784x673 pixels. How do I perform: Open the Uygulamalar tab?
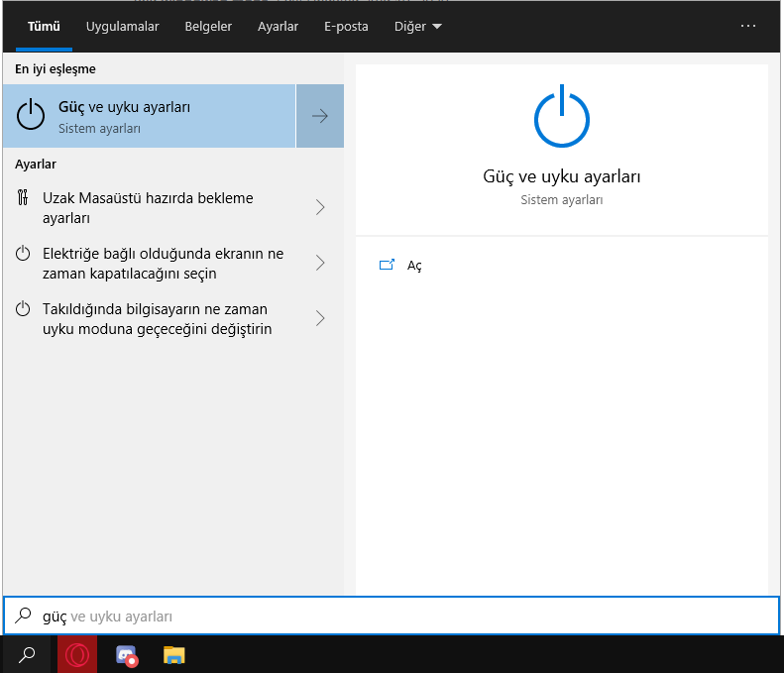coord(122,27)
